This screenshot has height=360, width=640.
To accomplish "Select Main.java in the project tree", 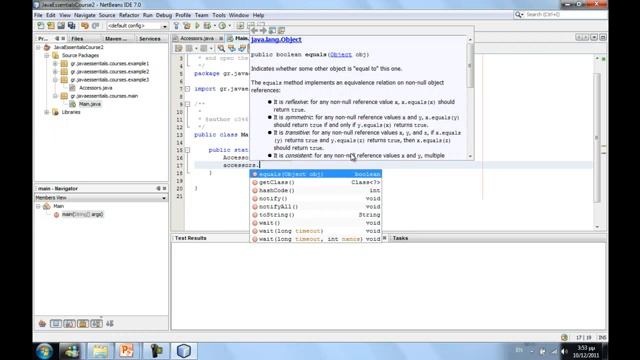I will 90,104.
